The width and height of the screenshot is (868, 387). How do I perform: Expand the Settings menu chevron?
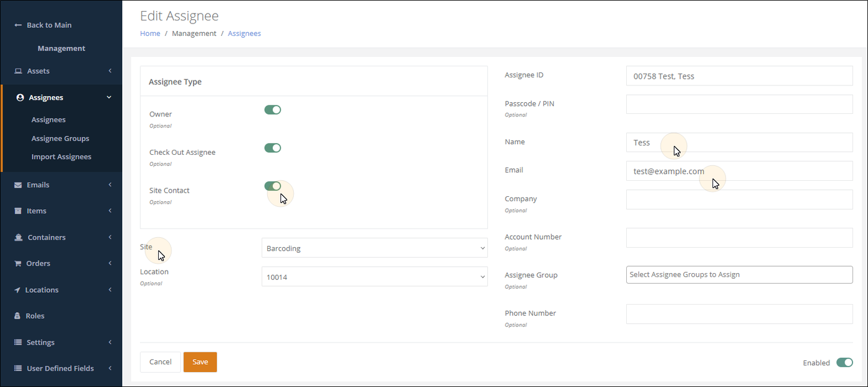(x=110, y=342)
